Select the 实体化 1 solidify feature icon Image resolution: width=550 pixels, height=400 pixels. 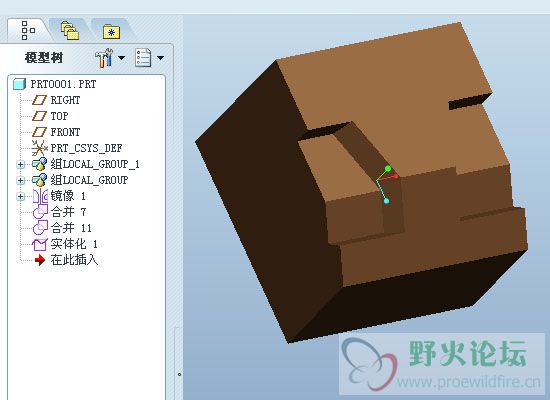pos(40,244)
